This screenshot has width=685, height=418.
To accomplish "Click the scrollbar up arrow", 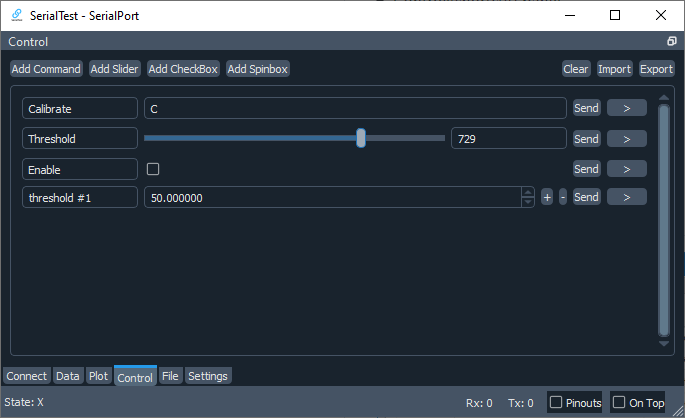I will (x=664, y=97).
